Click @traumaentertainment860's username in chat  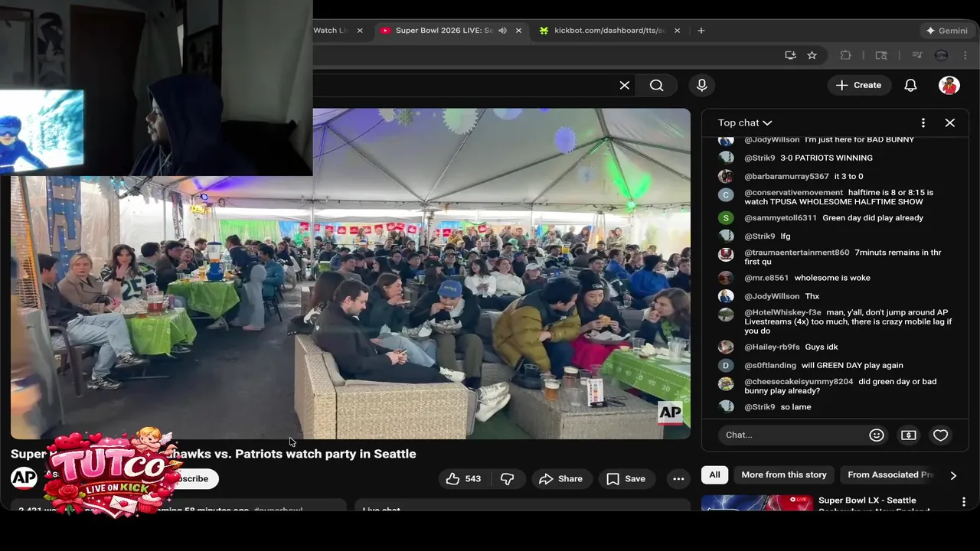point(796,253)
